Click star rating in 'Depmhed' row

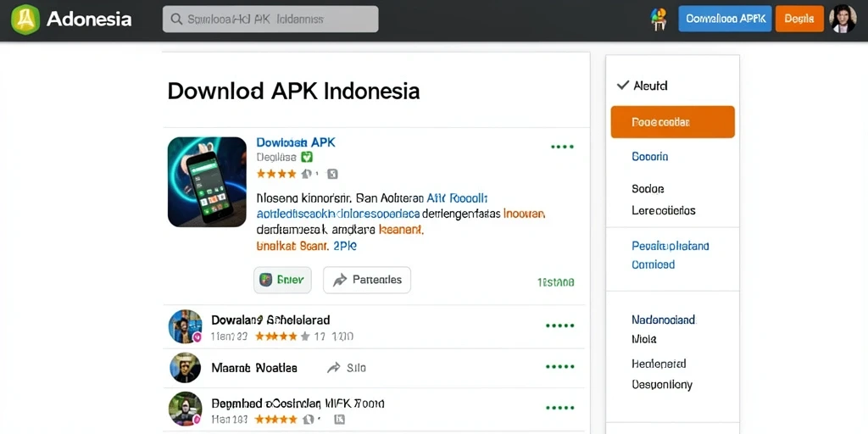(276, 420)
